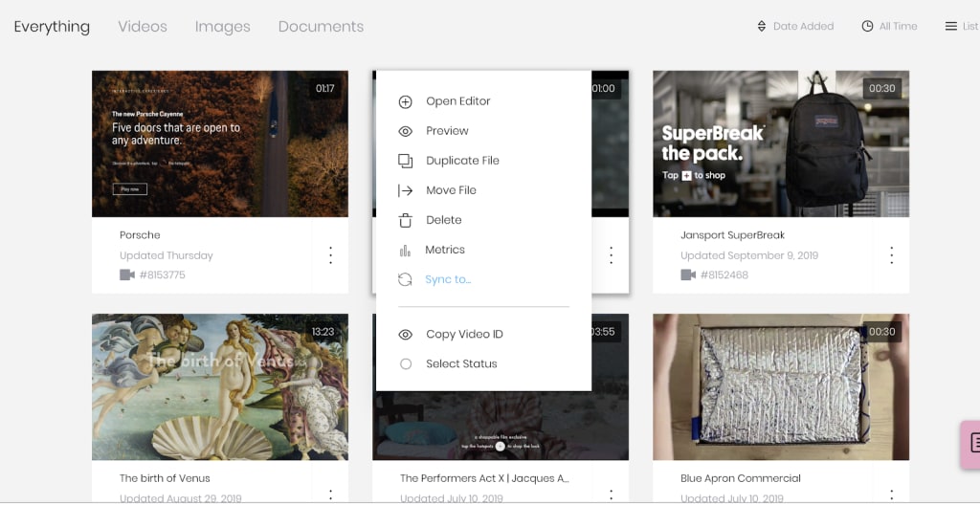
Task: Click Updated September 9, 2019 text
Action: click(x=749, y=255)
